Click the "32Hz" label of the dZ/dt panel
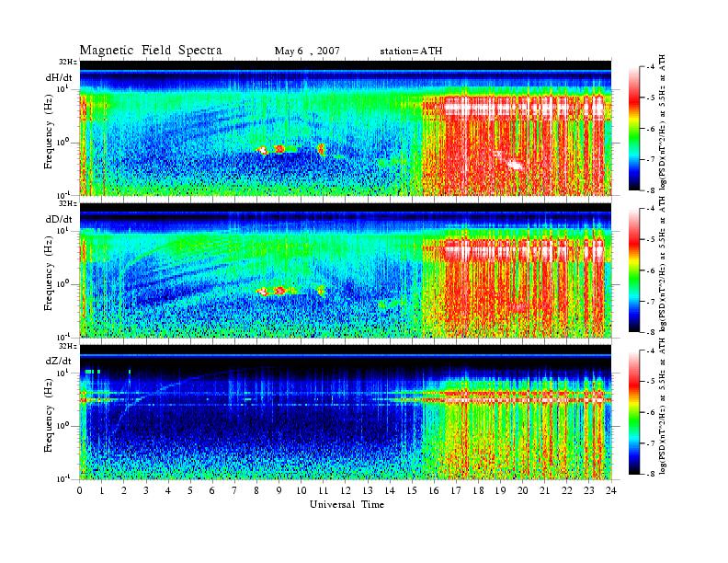728x563 pixels. (67, 346)
